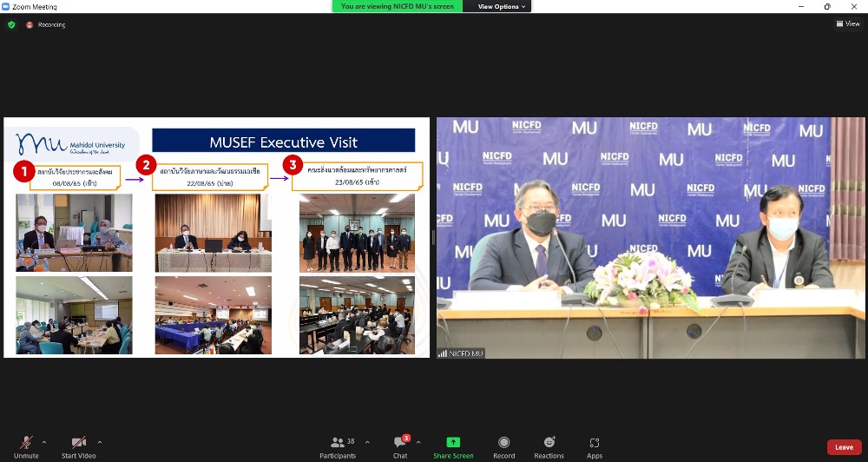Restore down the Zoom Meeting window
The image size is (868, 462).
[x=827, y=7]
